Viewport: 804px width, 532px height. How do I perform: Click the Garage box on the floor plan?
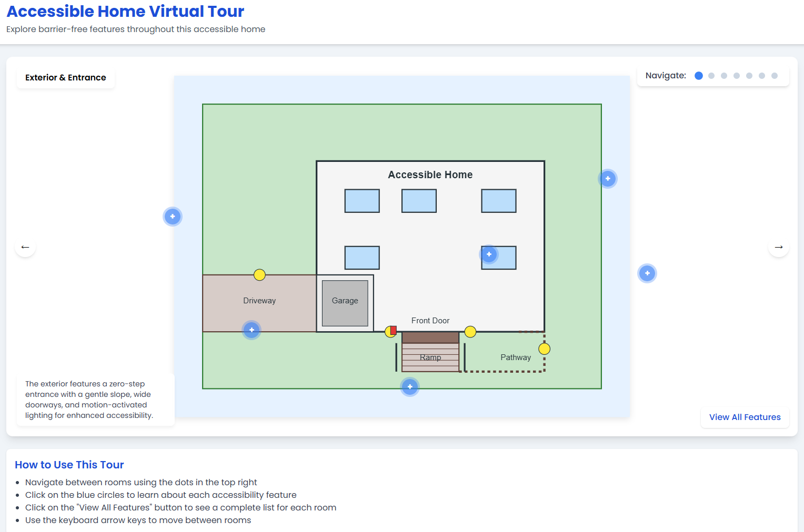pos(345,303)
